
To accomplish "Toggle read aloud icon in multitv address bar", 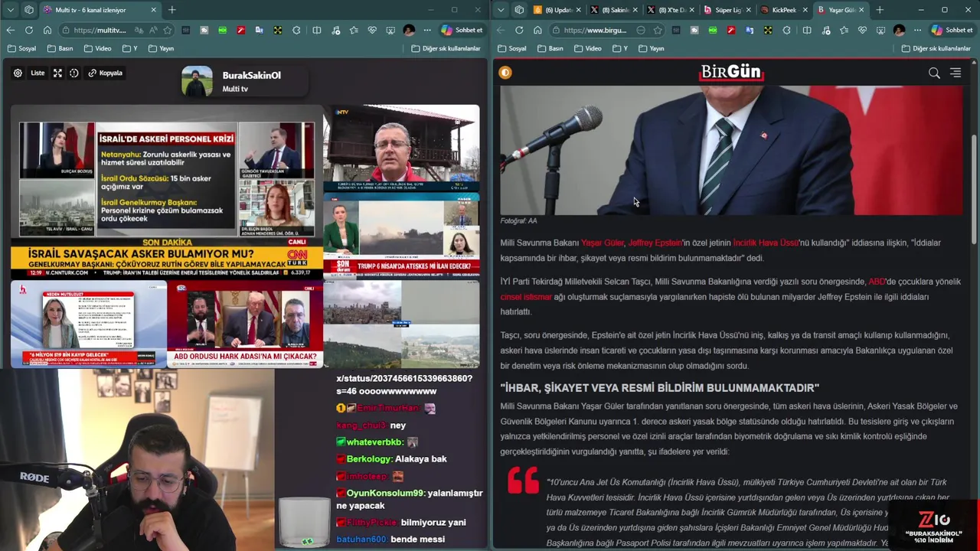I will [152, 30].
